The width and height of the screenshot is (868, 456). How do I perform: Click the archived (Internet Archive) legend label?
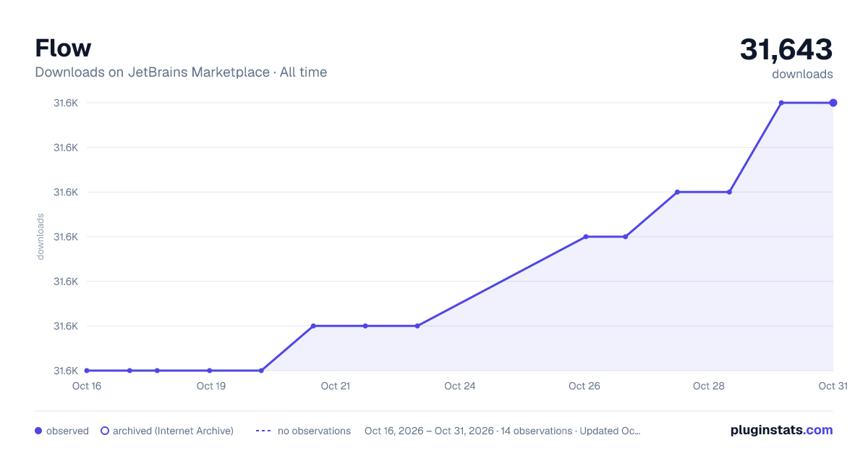click(x=173, y=431)
